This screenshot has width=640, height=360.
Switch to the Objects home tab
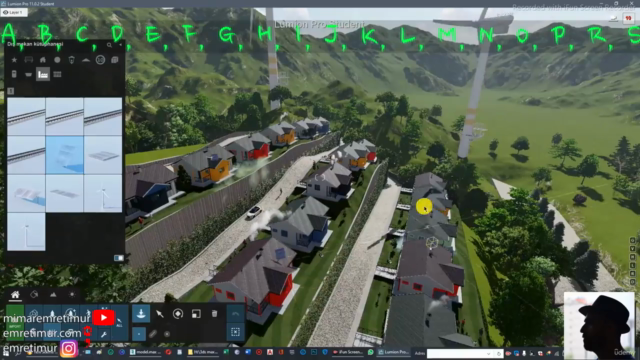(x=15, y=295)
